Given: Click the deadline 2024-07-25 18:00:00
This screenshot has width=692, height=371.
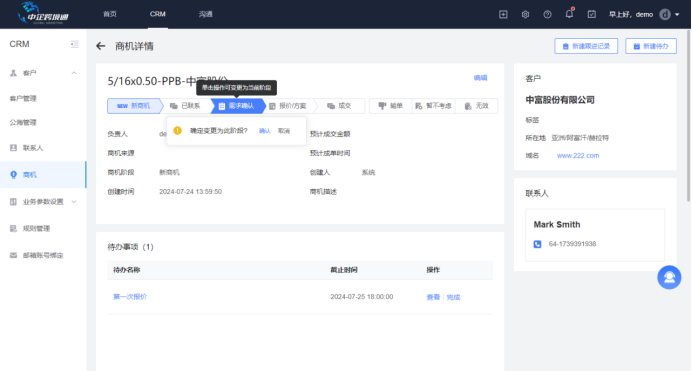Looking at the screenshot, I should point(361,297).
